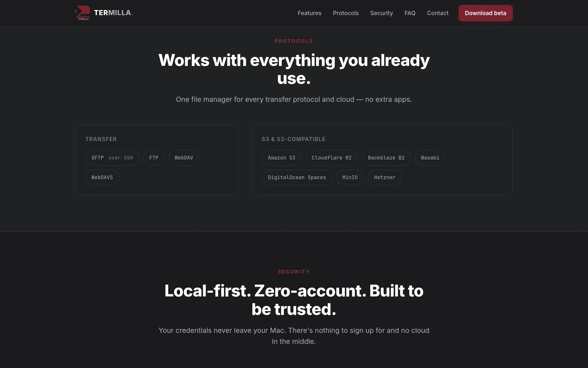Choose the WebDAV protocol chip
588x368 pixels.
tap(184, 158)
